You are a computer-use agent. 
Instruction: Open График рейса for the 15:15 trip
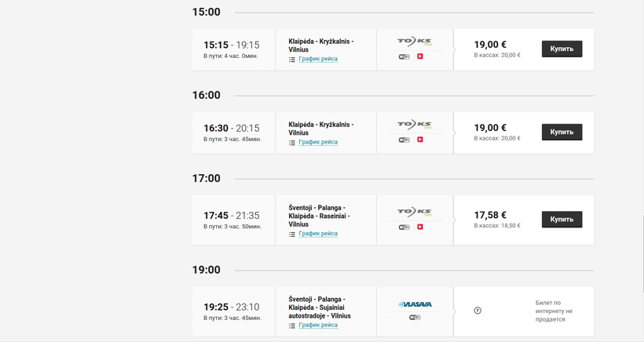(318, 59)
